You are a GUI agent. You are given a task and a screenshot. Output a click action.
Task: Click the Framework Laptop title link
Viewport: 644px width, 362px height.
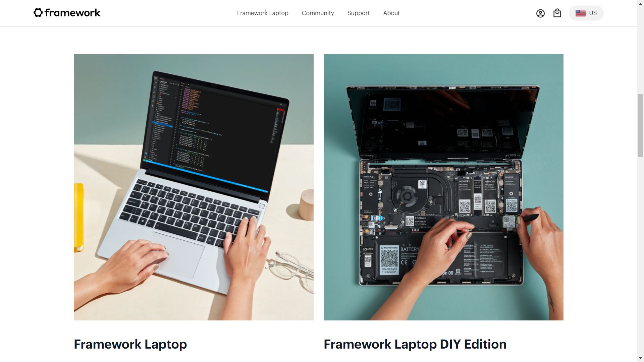(x=130, y=344)
